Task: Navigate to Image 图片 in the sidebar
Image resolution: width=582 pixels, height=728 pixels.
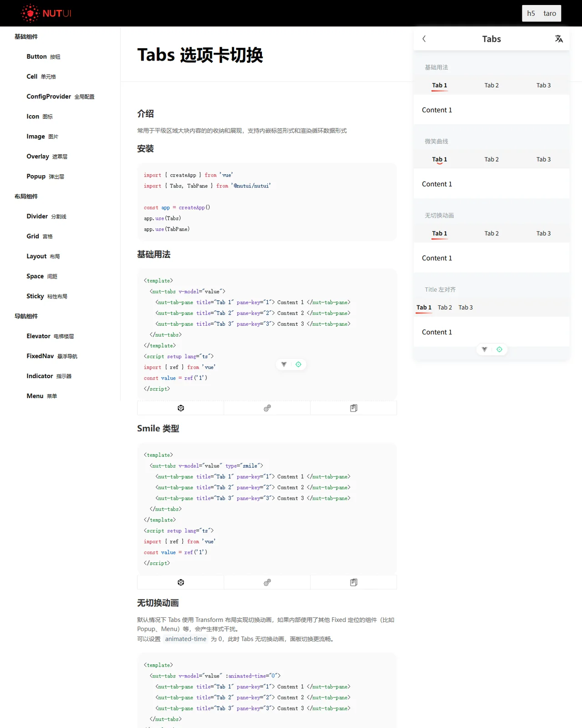Action: [x=42, y=136]
